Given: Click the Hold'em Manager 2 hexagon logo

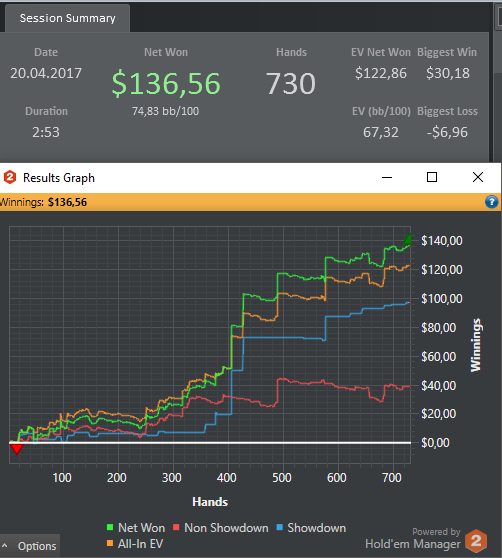Looking at the screenshot, I should click(x=476, y=541).
